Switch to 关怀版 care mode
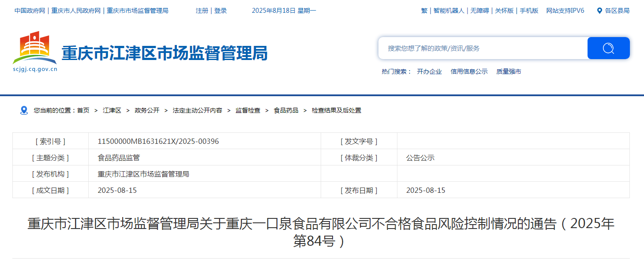The image size is (644, 259). coord(504,11)
